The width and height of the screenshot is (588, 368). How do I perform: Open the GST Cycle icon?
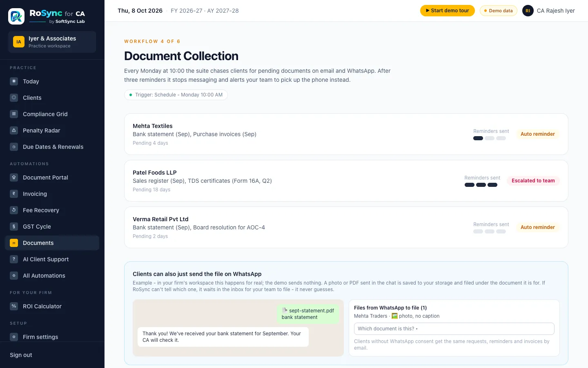[14, 227]
